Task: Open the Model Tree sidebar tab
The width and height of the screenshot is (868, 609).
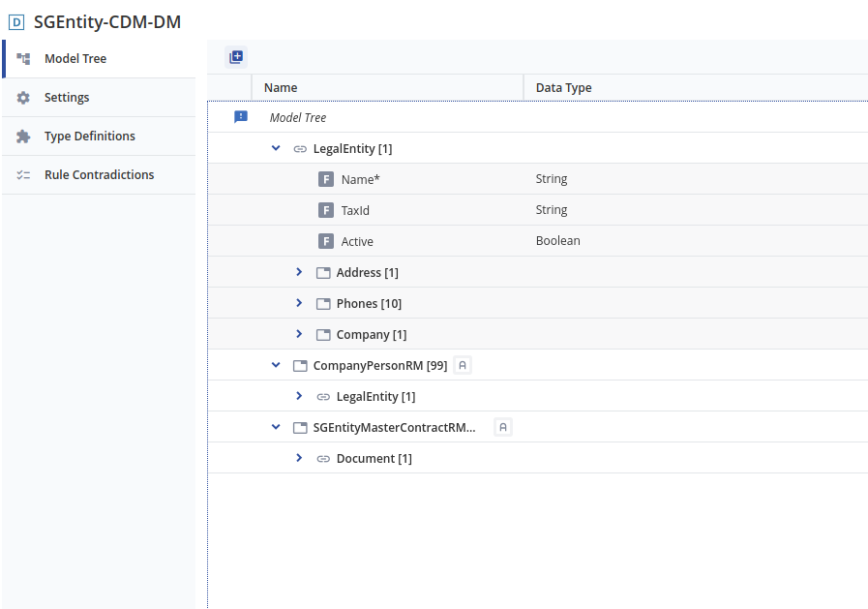Action: click(x=100, y=59)
